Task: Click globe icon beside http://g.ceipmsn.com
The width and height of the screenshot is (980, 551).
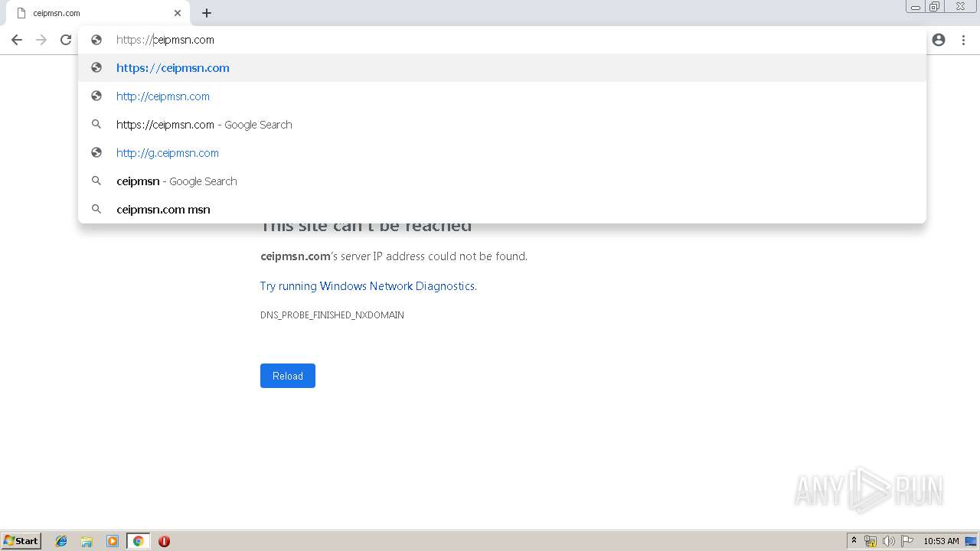Action: point(96,152)
